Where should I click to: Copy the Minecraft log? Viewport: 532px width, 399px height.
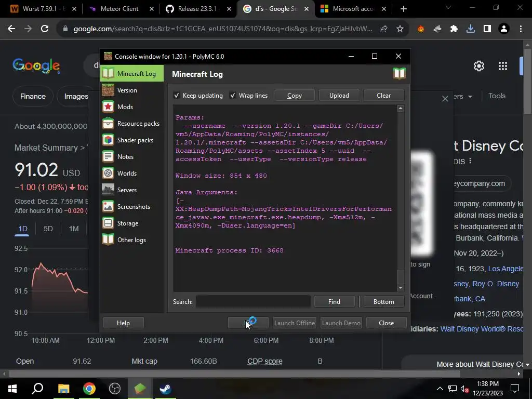[x=294, y=96]
